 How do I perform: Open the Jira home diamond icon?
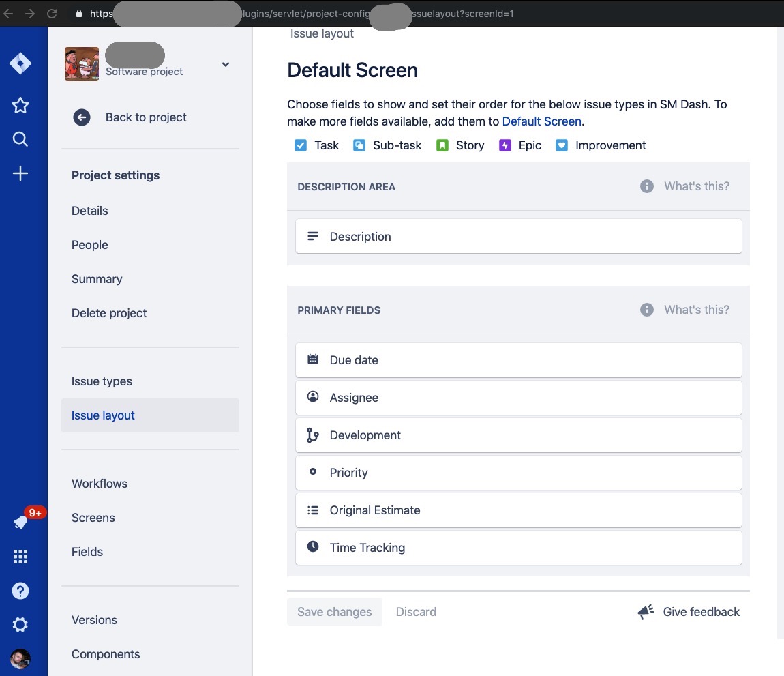coord(20,63)
